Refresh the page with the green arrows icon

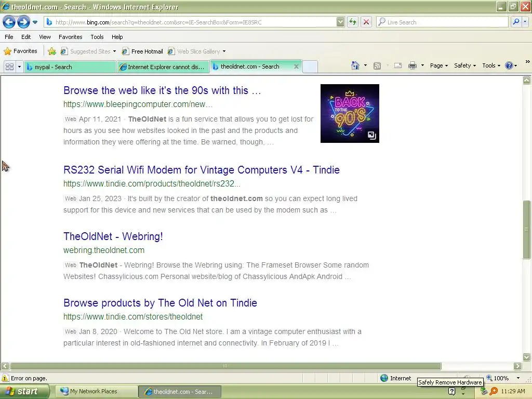(353, 22)
